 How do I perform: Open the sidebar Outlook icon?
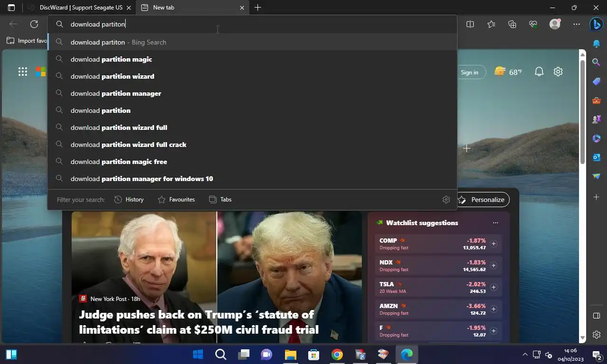click(x=597, y=157)
